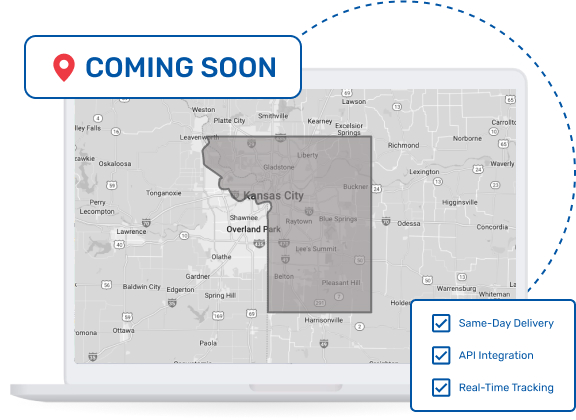Screen dimensions: 576x420
Task: Click the Warrensburg label
Action: 456,288
